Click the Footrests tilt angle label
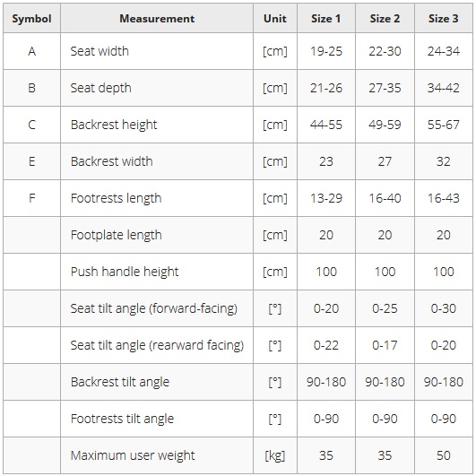The height and width of the screenshot is (476, 476). [x=122, y=419]
